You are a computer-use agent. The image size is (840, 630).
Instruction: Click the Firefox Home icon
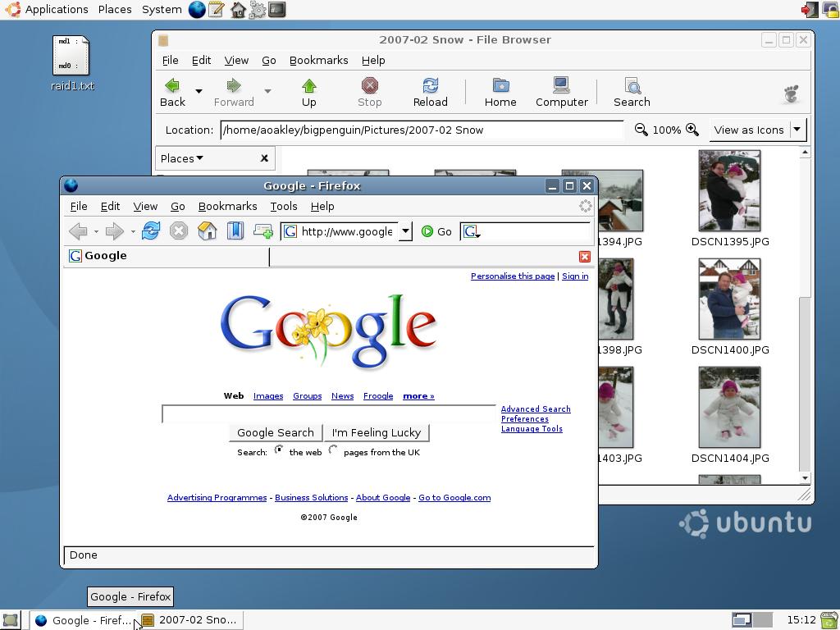(x=207, y=231)
